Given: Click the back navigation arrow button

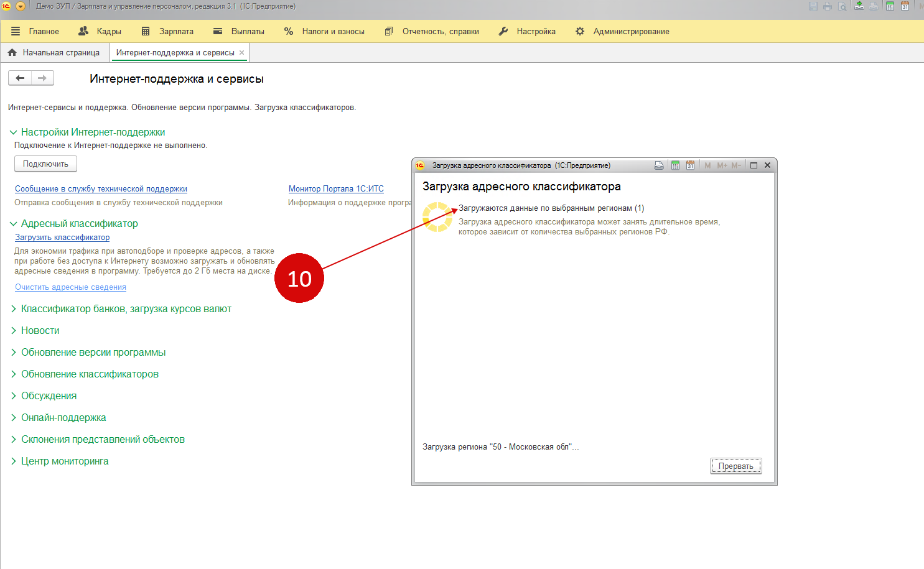Looking at the screenshot, I should [20, 78].
